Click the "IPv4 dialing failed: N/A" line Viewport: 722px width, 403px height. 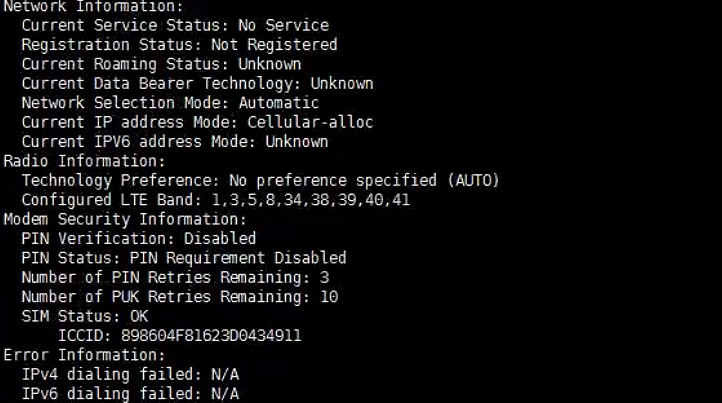(x=130, y=375)
